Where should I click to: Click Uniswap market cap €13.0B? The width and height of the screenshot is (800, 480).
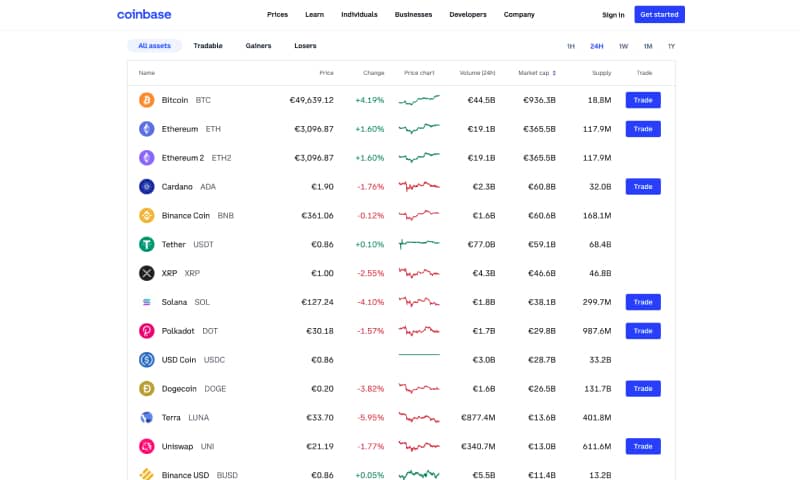click(541, 446)
